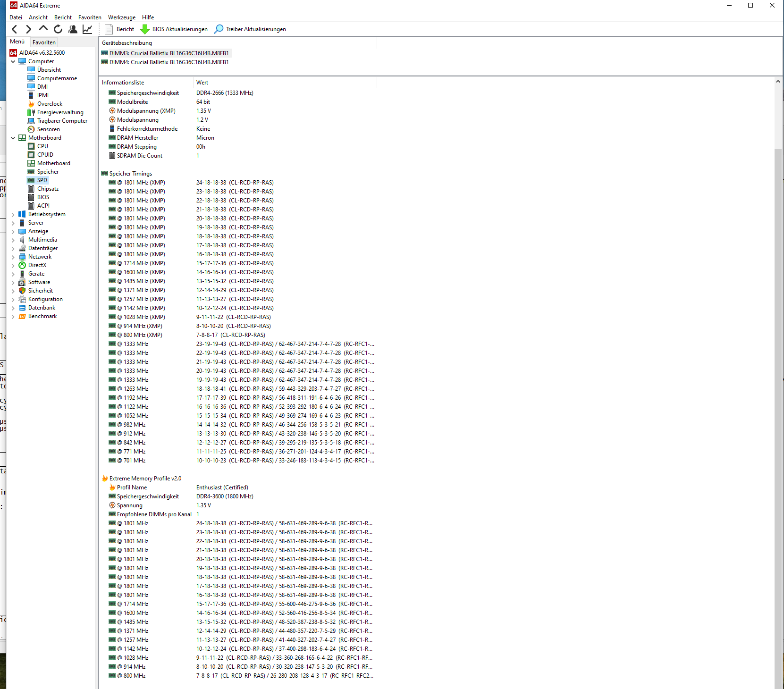Open the Hilfe menu
Viewport: 784px width, 689px height.
click(148, 17)
